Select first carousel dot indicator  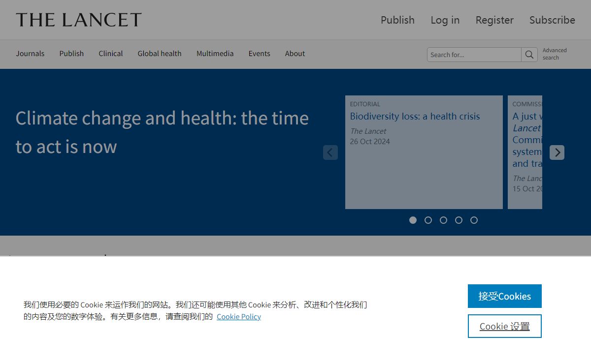point(413,220)
